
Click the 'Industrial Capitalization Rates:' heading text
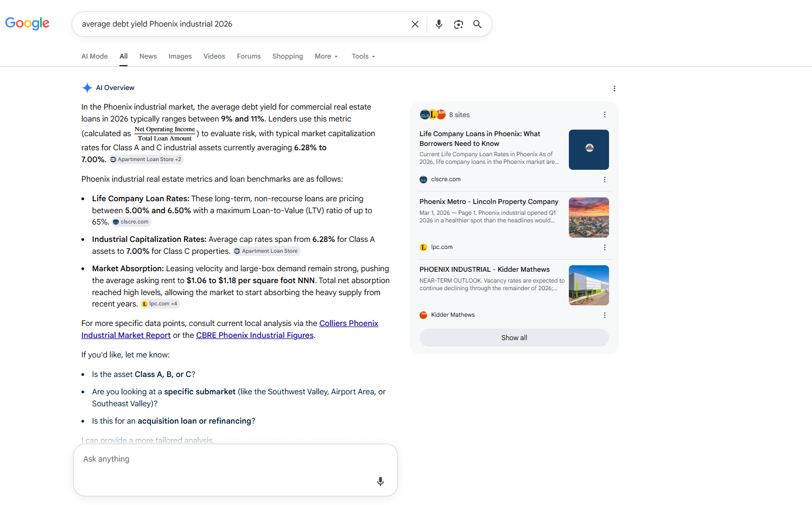pyautogui.click(x=149, y=239)
